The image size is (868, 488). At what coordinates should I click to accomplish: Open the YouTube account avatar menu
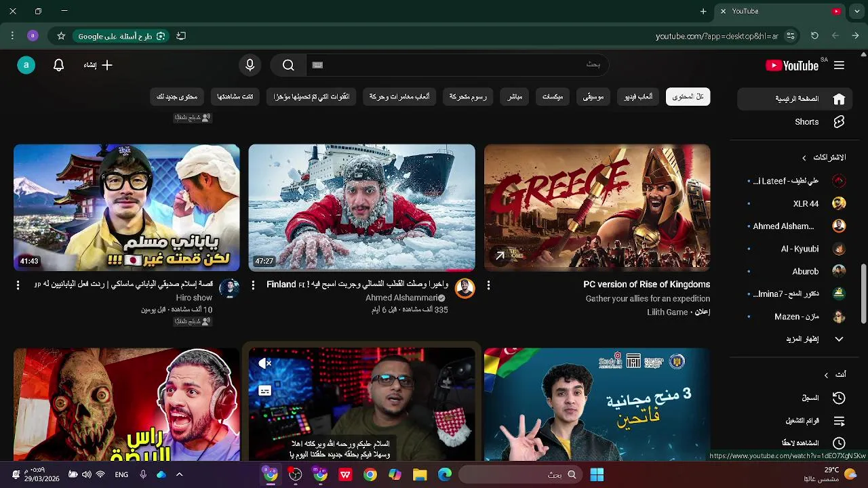[26, 65]
